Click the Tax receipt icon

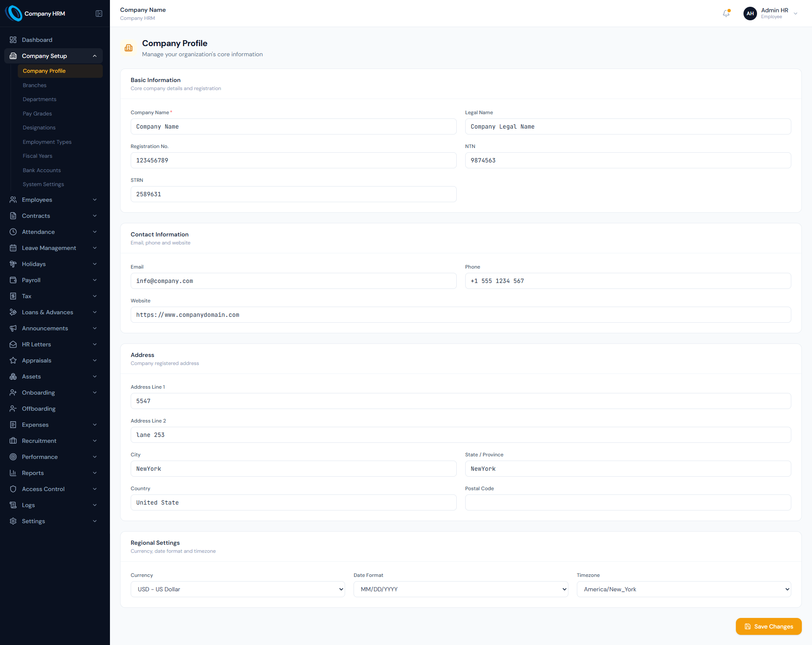13,296
